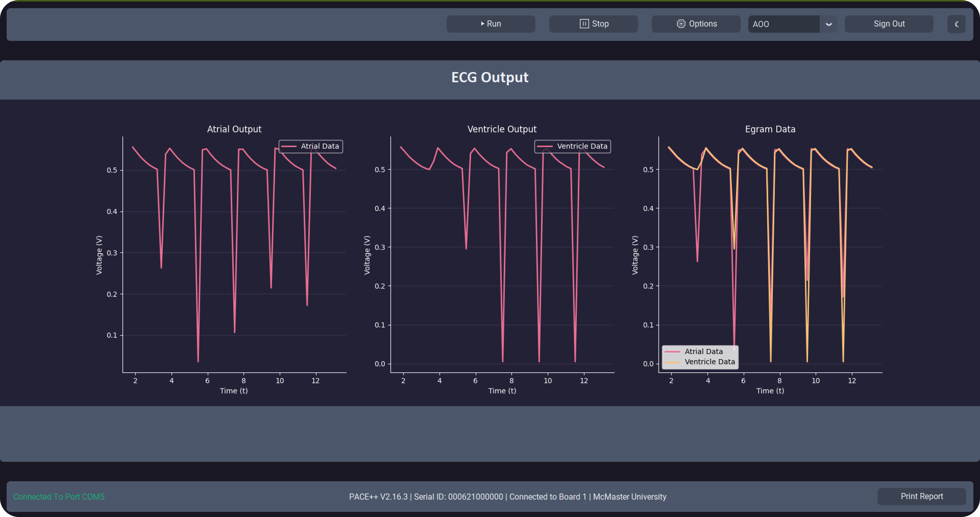Click the chevron on the pacing mode selector
Image resolution: width=980 pixels, height=517 pixels.
(829, 24)
